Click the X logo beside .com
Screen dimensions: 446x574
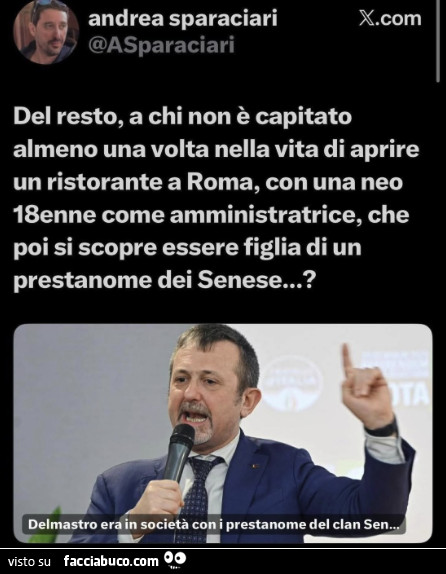click(368, 18)
